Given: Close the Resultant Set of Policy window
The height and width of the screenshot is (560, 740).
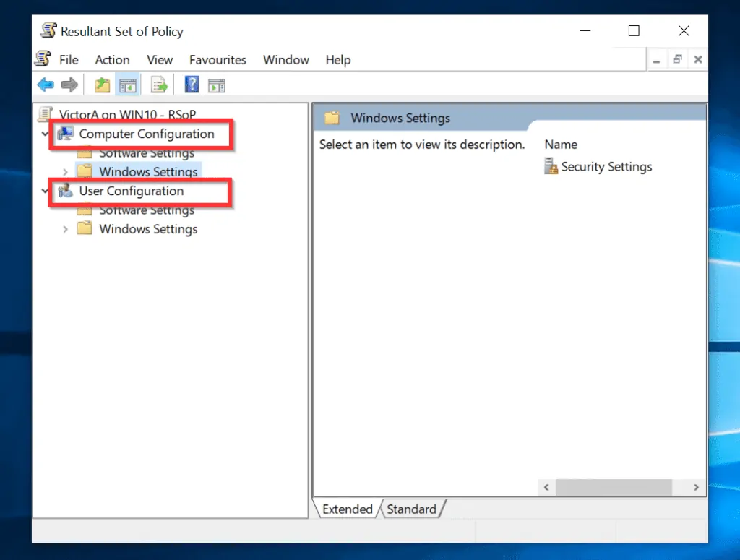Looking at the screenshot, I should pos(684,30).
